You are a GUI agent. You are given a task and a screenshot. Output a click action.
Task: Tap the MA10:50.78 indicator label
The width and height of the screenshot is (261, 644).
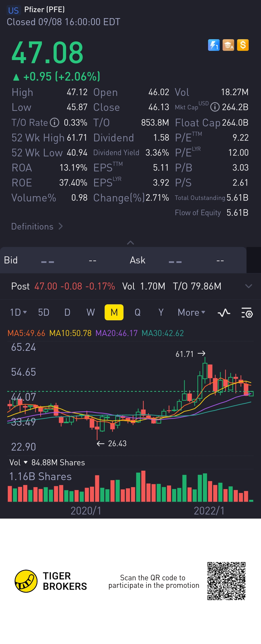70,333
